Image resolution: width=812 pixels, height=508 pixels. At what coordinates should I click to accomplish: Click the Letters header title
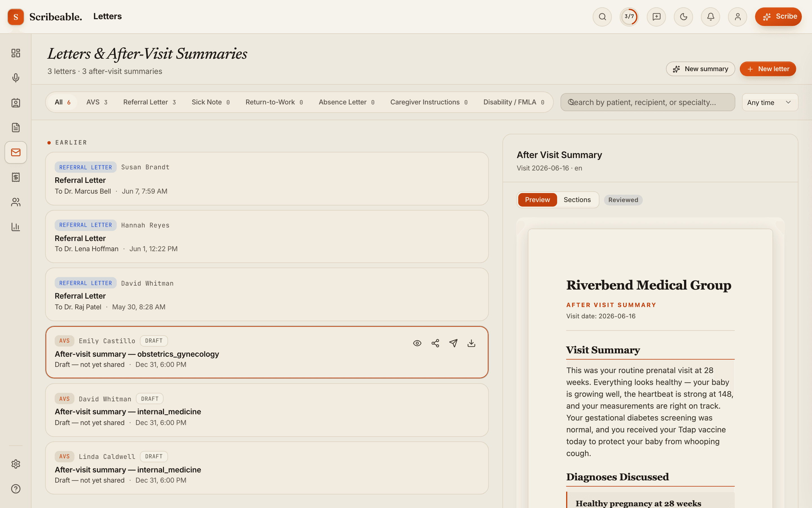pos(107,16)
